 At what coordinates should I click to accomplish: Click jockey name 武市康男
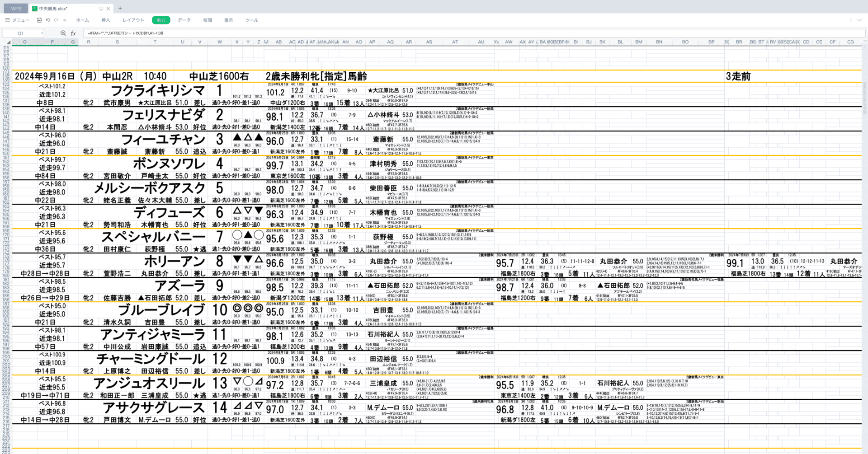[117, 103]
